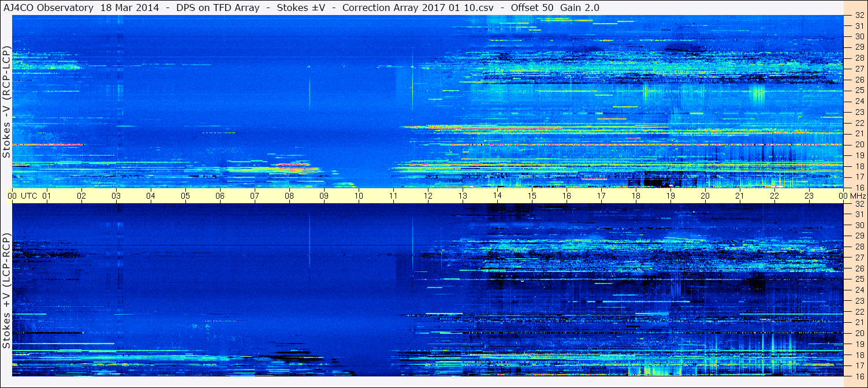This screenshot has width=868, height=388.
Task: Select the 15 hour marker on time axis
Action: coord(532,196)
